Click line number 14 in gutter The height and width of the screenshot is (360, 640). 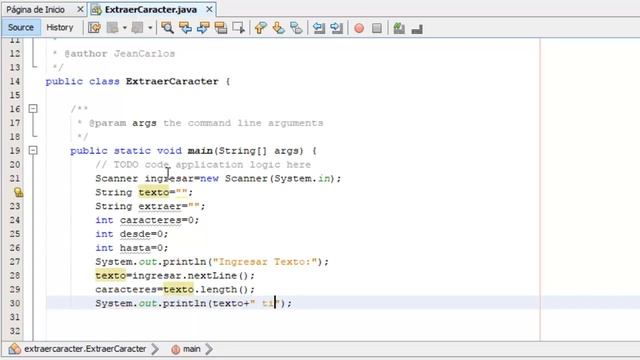15,81
